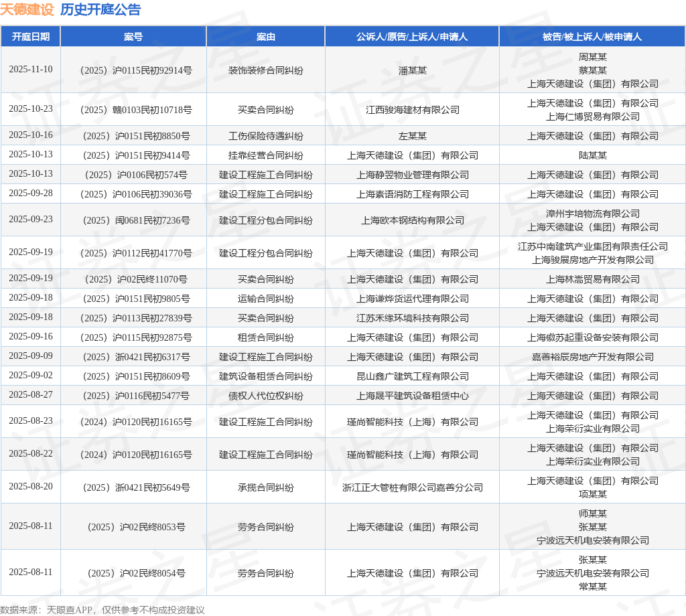
Task: Click the 历史开庭公告 heading
Action: pos(100,9)
